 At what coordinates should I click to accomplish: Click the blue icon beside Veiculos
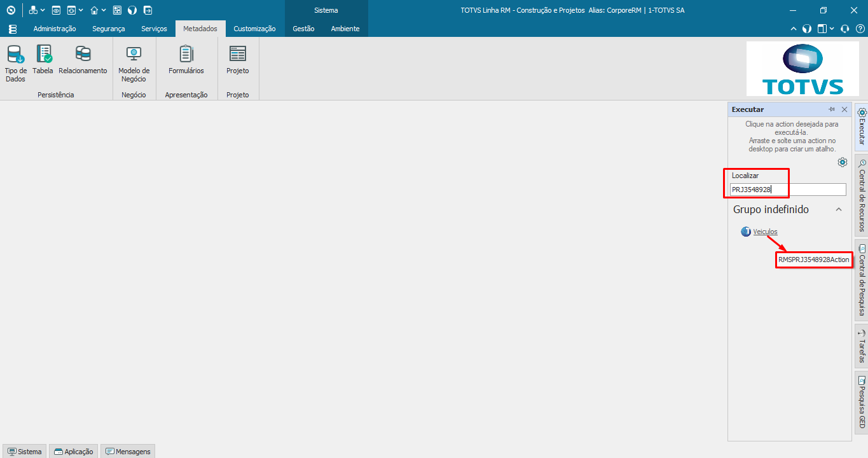pos(746,232)
